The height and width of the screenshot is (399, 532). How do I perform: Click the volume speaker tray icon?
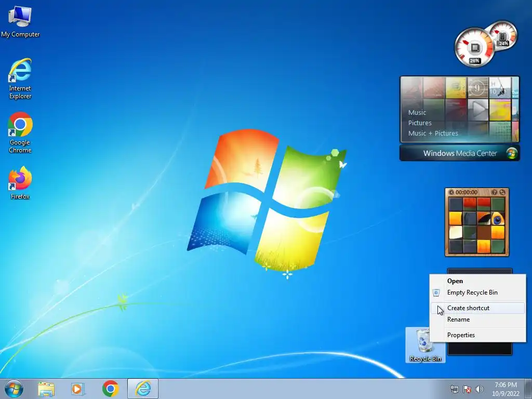480,390
